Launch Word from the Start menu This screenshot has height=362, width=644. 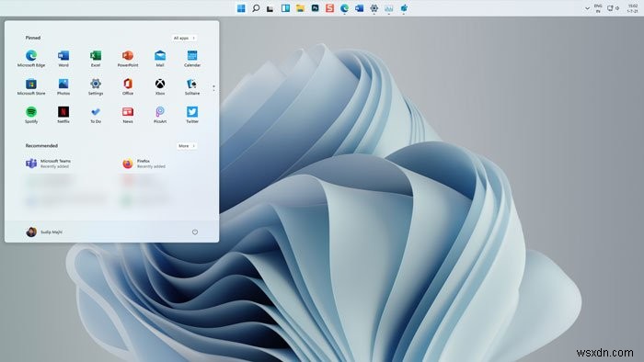point(63,58)
